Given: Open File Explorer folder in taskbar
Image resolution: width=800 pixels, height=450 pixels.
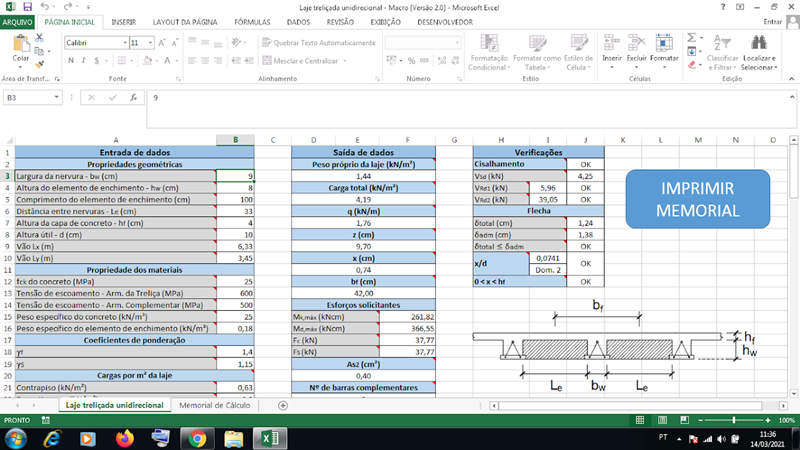Looking at the screenshot, I should coord(234,438).
